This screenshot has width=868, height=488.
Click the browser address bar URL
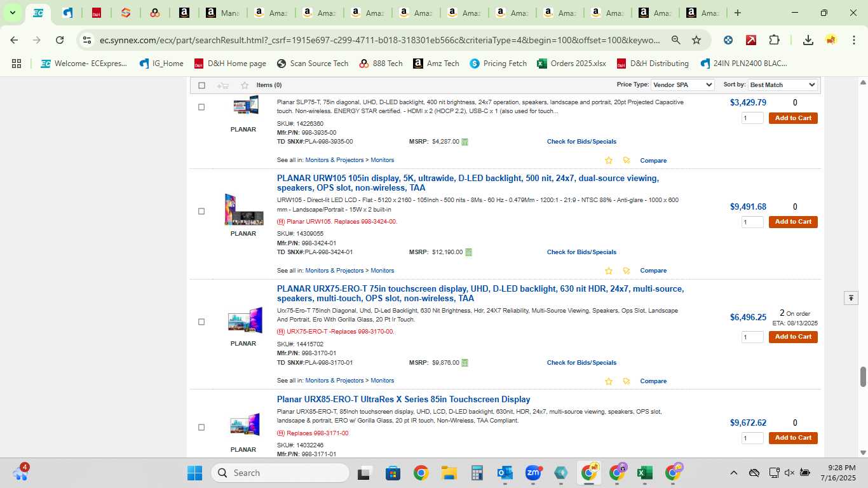pos(380,40)
